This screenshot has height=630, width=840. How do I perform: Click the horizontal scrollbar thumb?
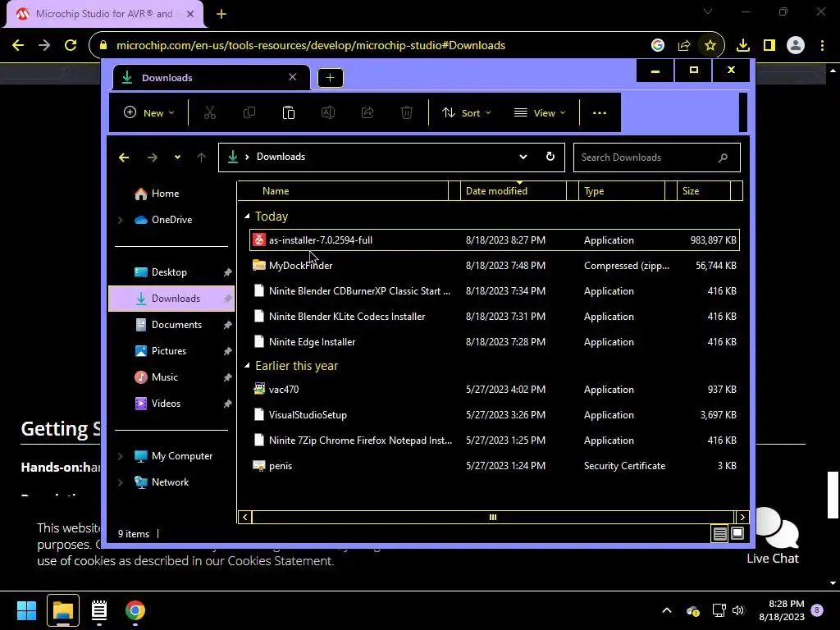(493, 517)
